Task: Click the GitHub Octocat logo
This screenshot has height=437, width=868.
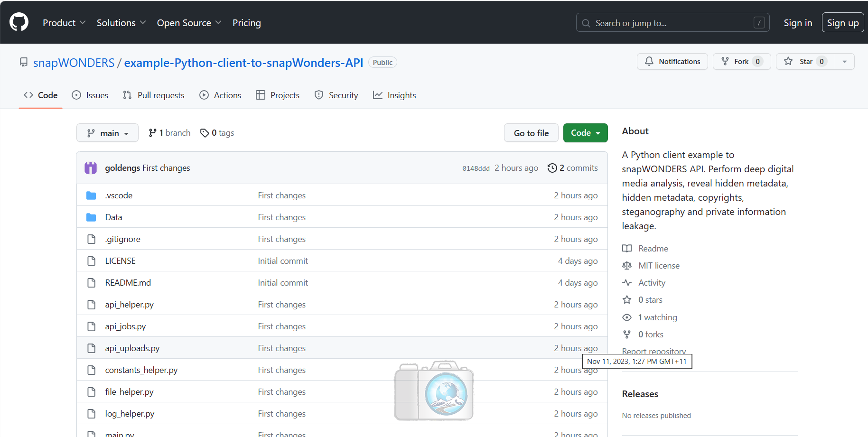Action: [19, 22]
